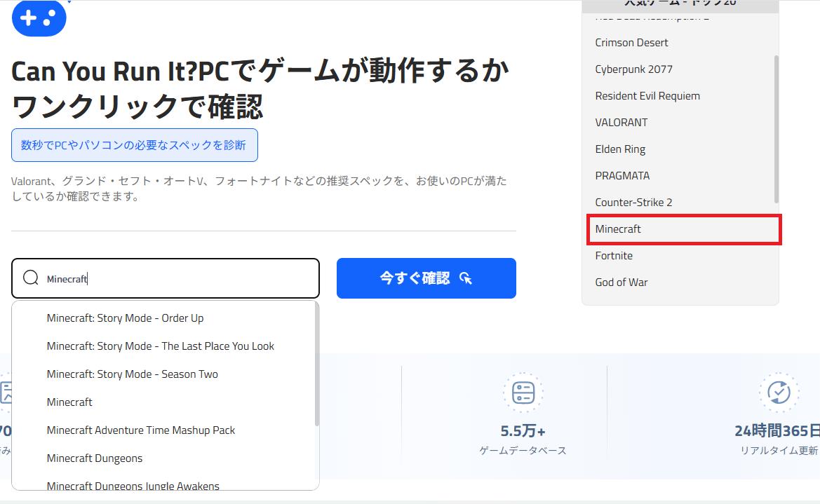Open Cyberpunk 2077 in the popular games list

(634, 69)
